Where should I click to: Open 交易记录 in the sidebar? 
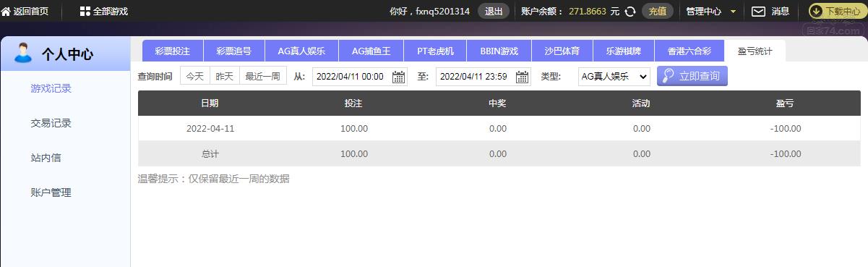click(x=51, y=123)
